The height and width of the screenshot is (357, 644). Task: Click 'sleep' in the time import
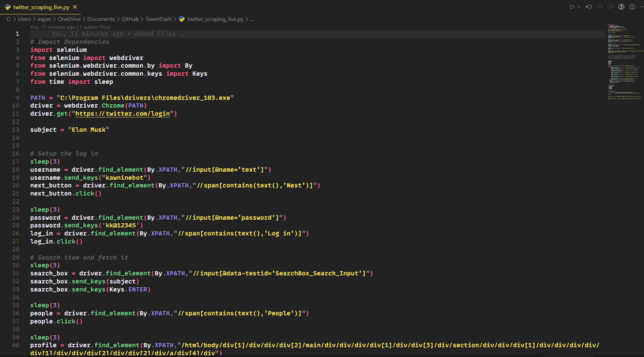[x=104, y=82]
